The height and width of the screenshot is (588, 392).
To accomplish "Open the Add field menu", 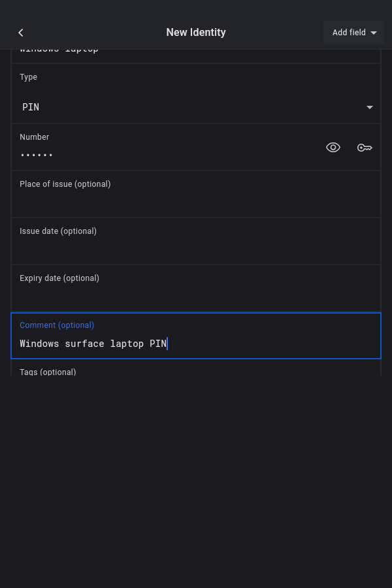I will click(349, 33).
